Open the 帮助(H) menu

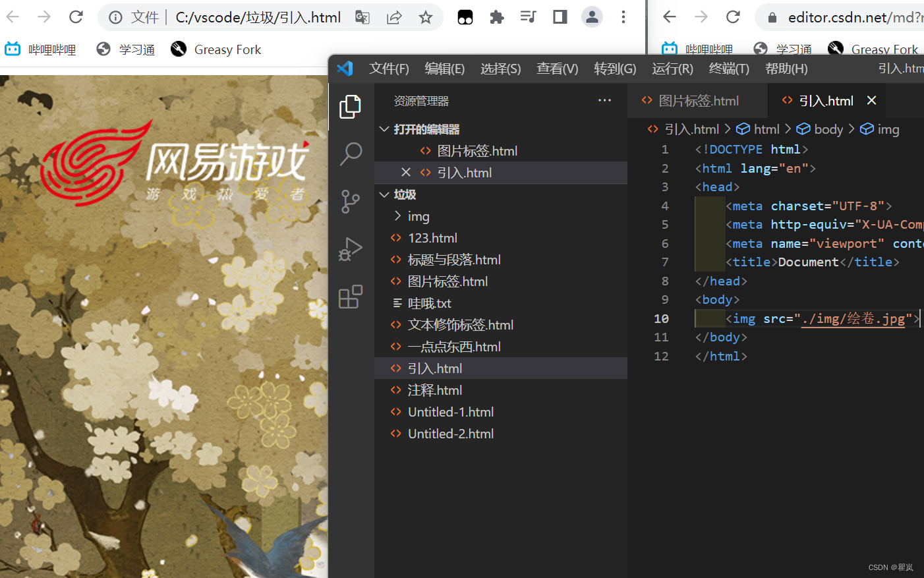point(786,69)
